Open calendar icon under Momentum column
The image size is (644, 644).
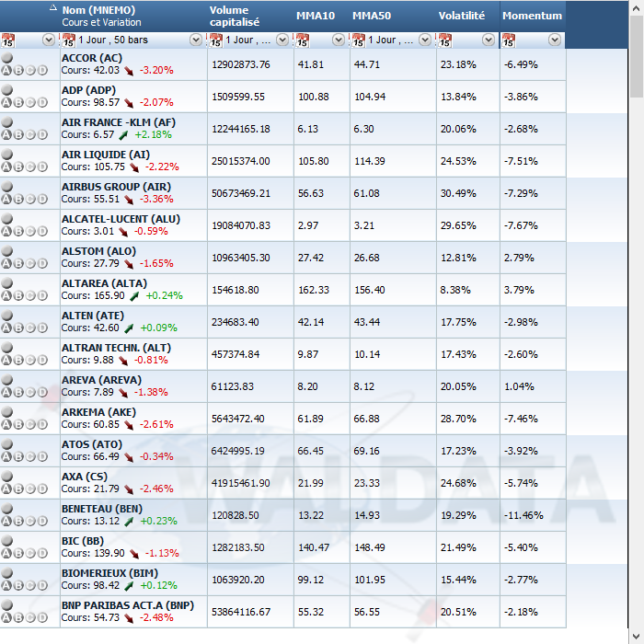coord(508,40)
